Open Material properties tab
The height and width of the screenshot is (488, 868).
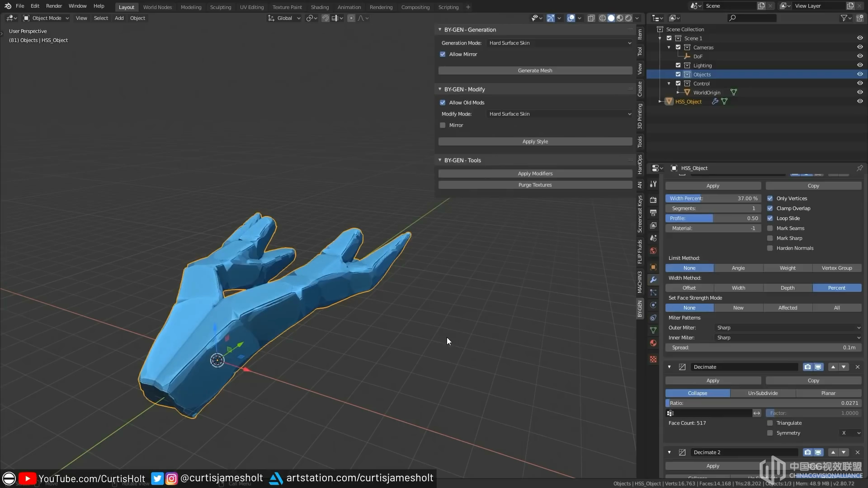(653, 343)
